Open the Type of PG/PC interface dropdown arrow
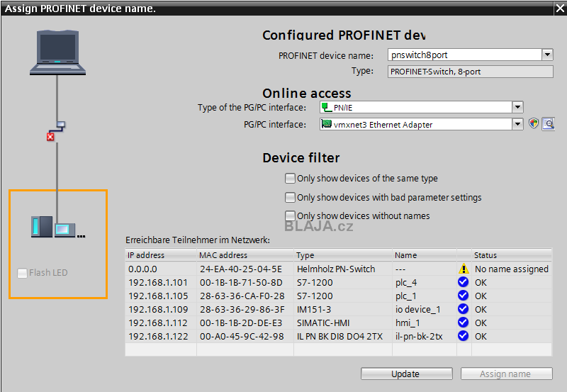The height and width of the screenshot is (392, 567). click(x=517, y=108)
